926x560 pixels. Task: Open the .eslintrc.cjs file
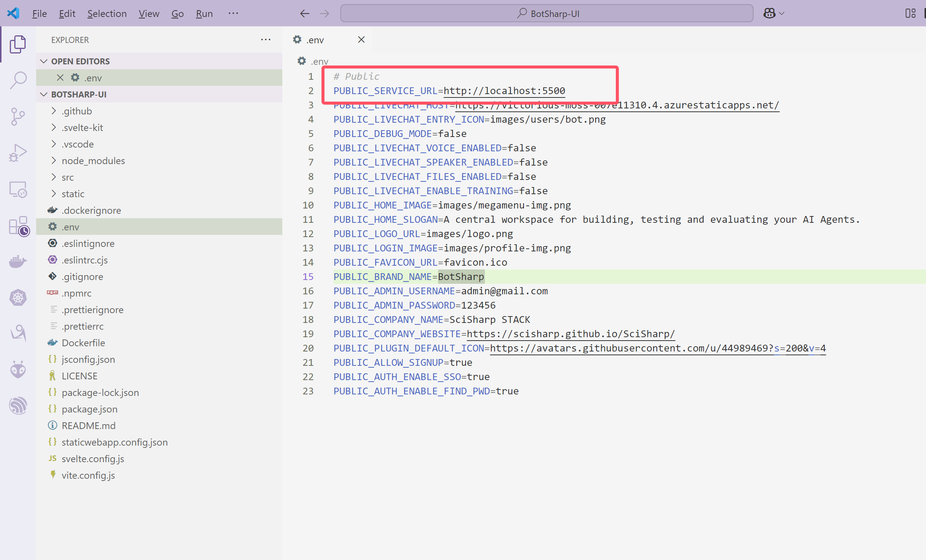click(x=159, y=260)
